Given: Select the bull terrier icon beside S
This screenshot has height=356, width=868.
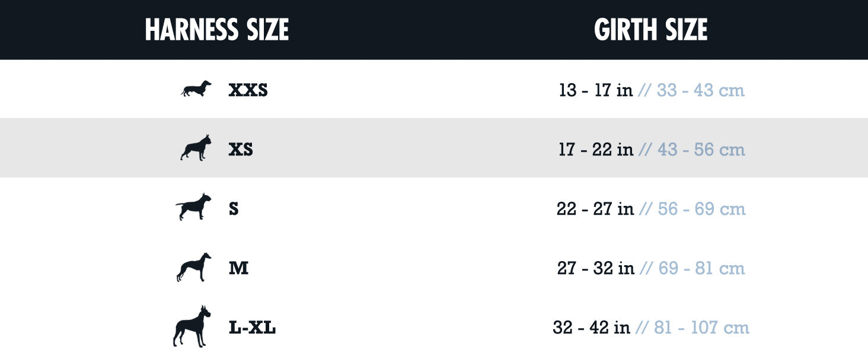Looking at the screenshot, I should click(x=194, y=207).
